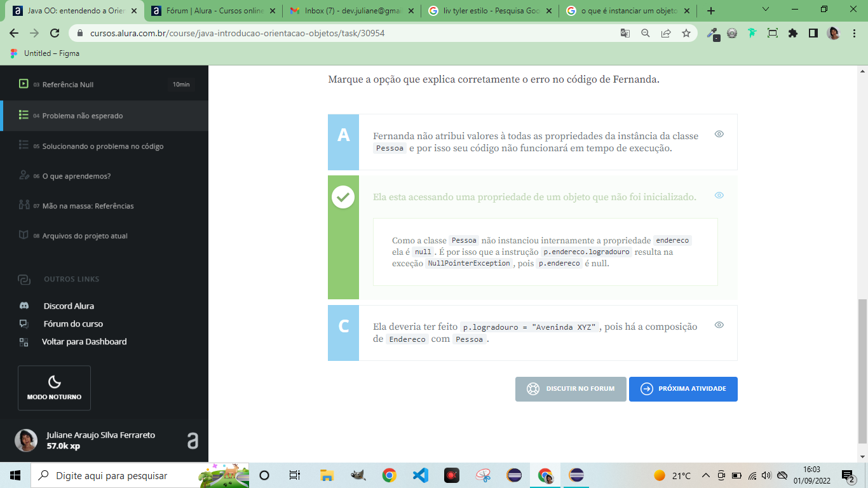The height and width of the screenshot is (488, 868).
Task: Switch to the Fórum Alura tab
Action: 213,11
